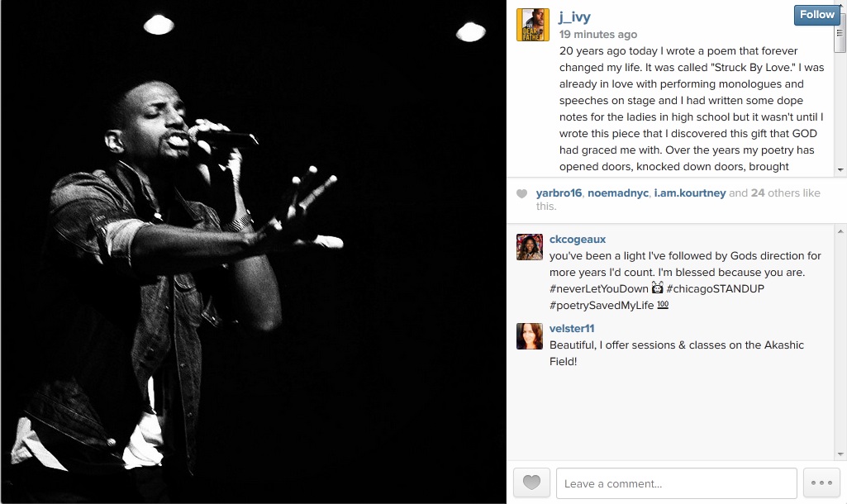This screenshot has width=847, height=504.
Task: Click the small gray heart next to likes list
Action: point(521,193)
